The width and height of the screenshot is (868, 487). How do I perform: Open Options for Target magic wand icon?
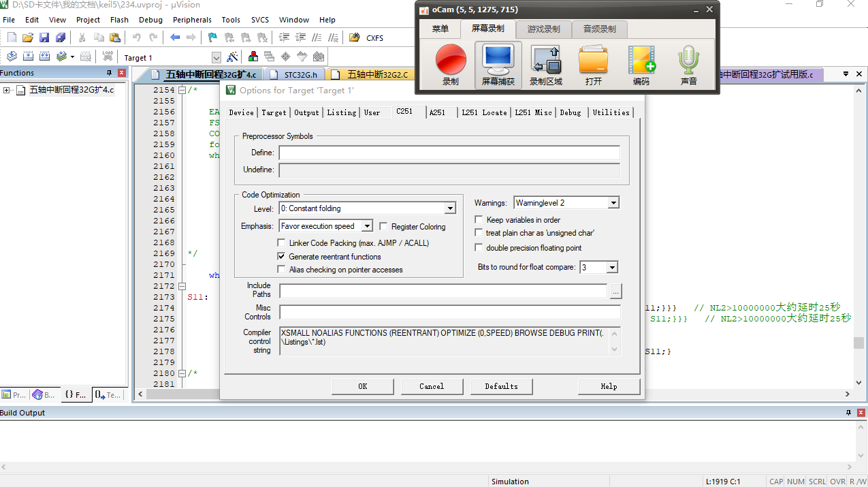232,57
